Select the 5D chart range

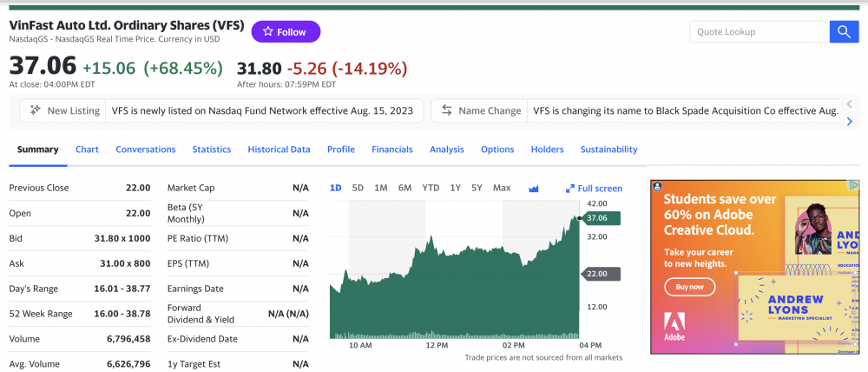pyautogui.click(x=358, y=188)
